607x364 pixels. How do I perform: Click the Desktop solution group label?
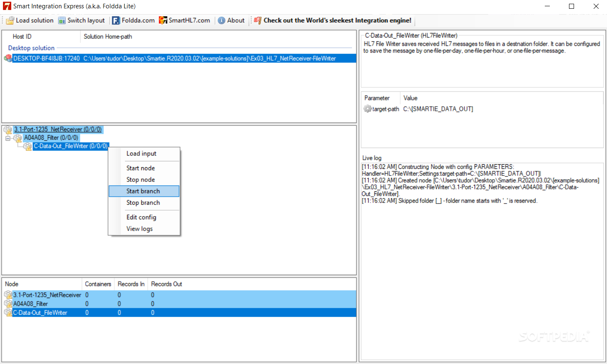pyautogui.click(x=31, y=48)
